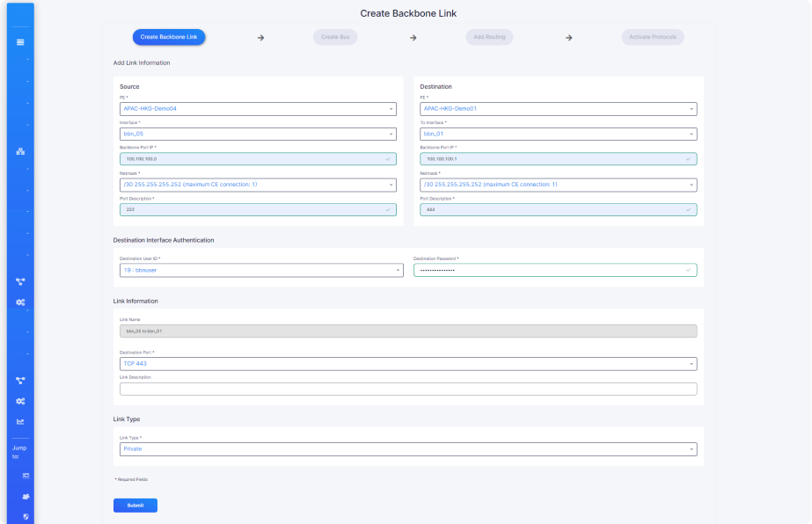Click the network topology icon in sidebar
The width and height of the screenshot is (812, 524).
(x=20, y=151)
